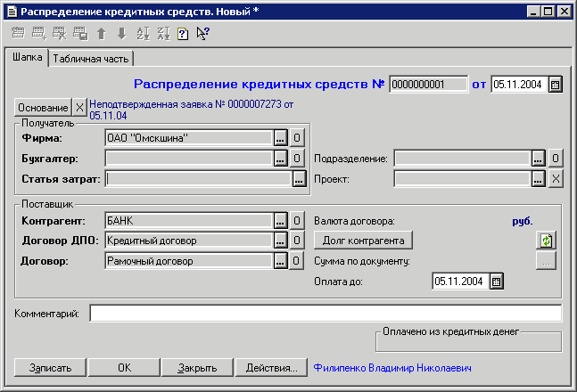This screenshot has height=392, width=577.
Task: Click the Долг контрагента button
Action: pos(363,241)
